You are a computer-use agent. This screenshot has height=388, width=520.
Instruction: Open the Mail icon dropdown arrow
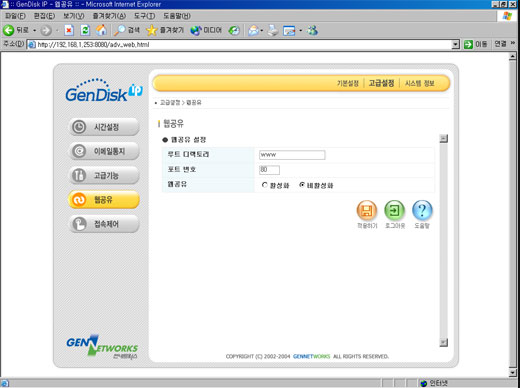(262, 31)
